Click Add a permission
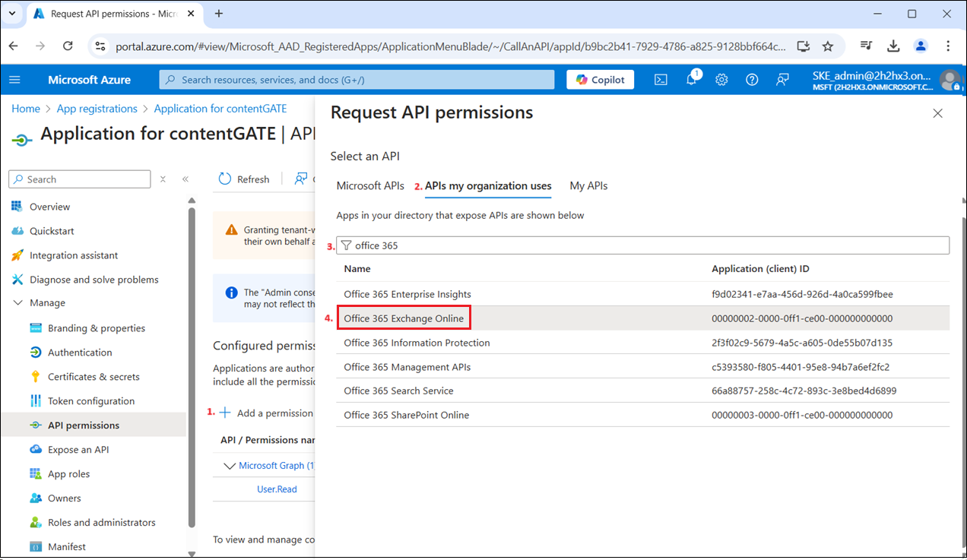 pyautogui.click(x=267, y=413)
